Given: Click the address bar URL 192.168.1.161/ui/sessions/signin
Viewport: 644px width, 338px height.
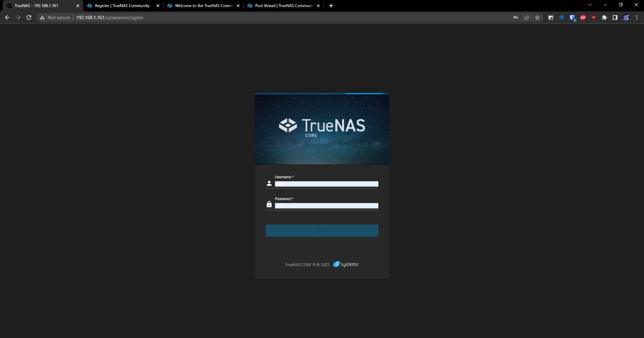Looking at the screenshot, I should click(109, 17).
